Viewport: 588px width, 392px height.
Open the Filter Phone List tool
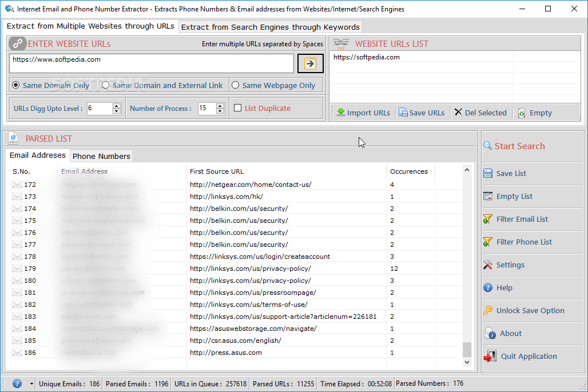(489, 242)
